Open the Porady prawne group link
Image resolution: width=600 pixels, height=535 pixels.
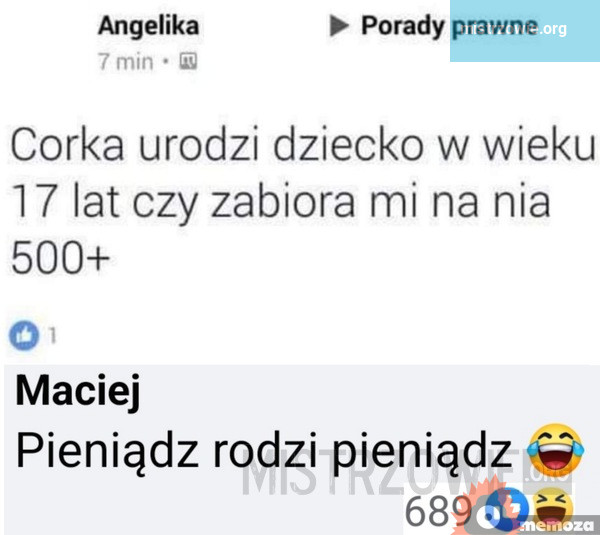coord(450,26)
